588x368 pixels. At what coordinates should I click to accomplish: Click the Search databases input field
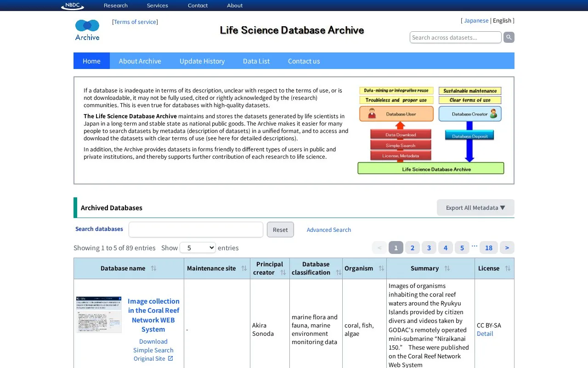(196, 230)
